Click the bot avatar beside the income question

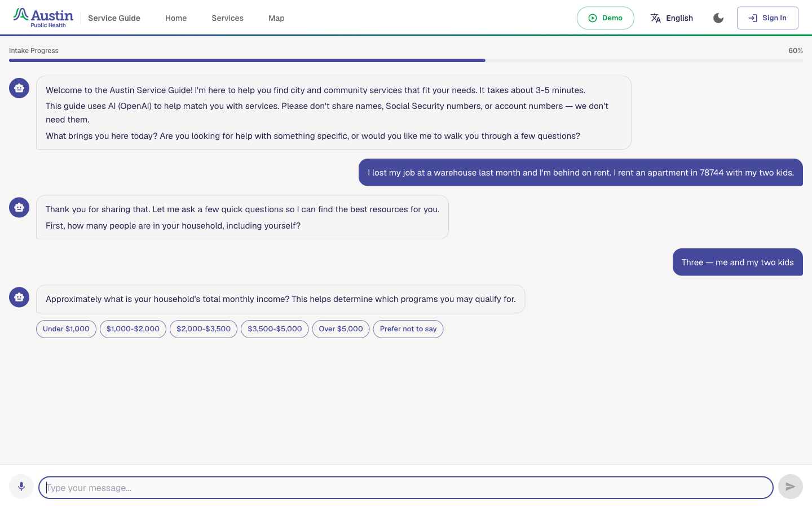19,297
